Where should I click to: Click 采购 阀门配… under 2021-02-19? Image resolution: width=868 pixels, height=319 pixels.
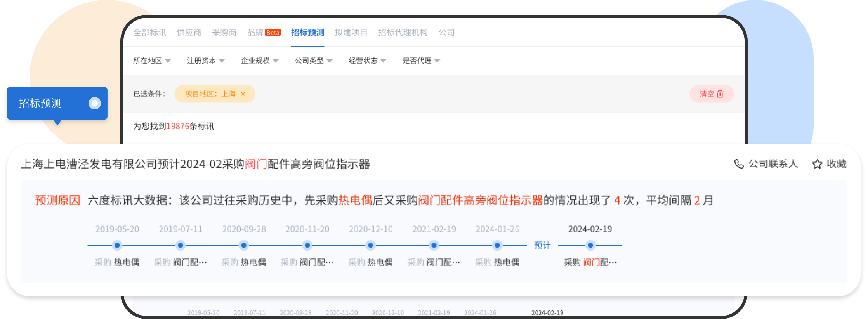pyautogui.click(x=434, y=263)
